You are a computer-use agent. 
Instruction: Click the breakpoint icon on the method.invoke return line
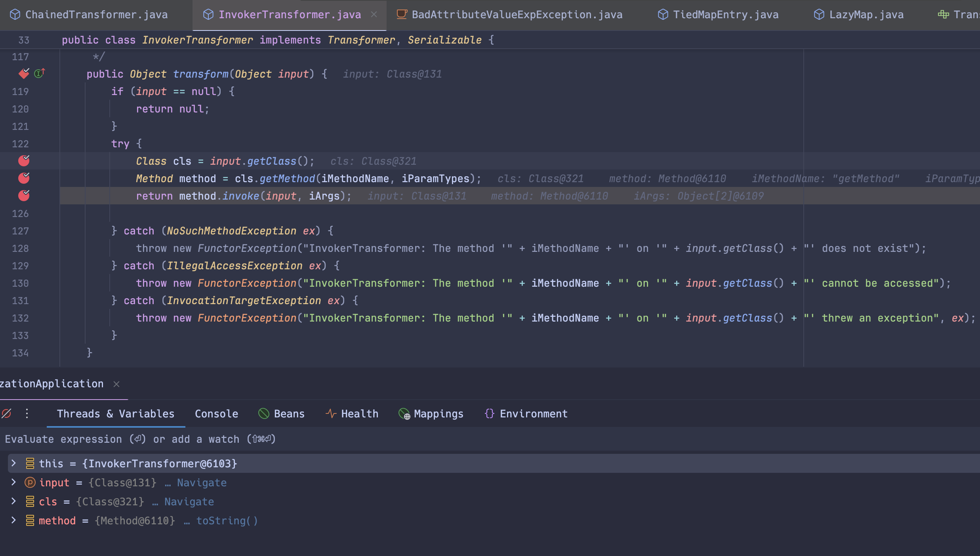pos(24,195)
